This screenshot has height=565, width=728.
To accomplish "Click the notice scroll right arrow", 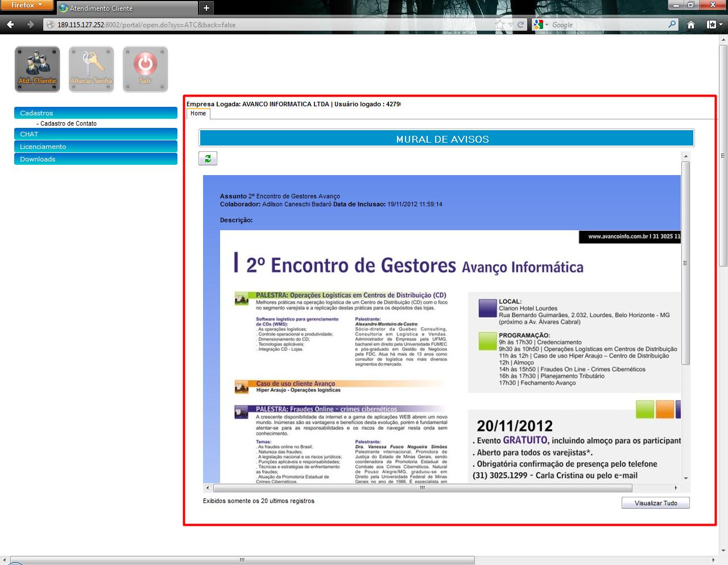I will pyautogui.click(x=676, y=488).
